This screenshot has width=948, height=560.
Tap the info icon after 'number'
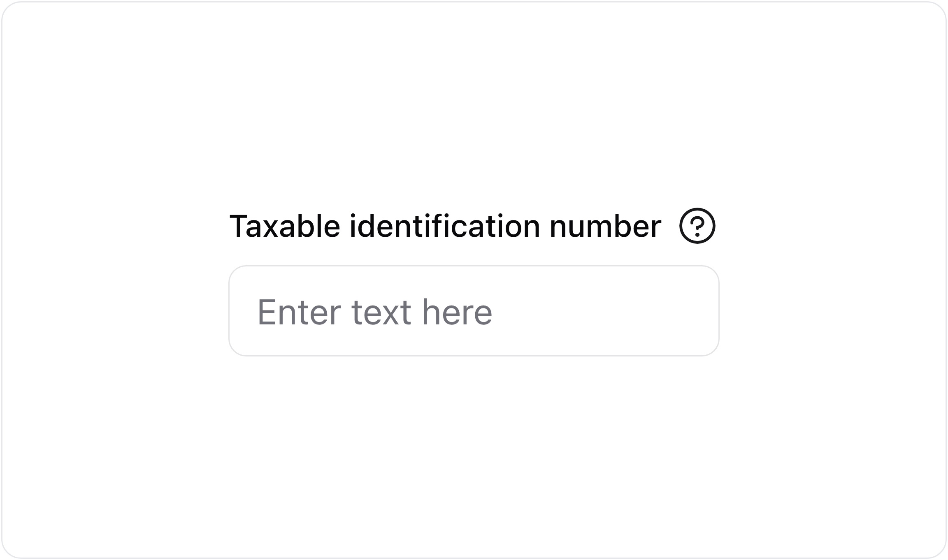coord(697,226)
